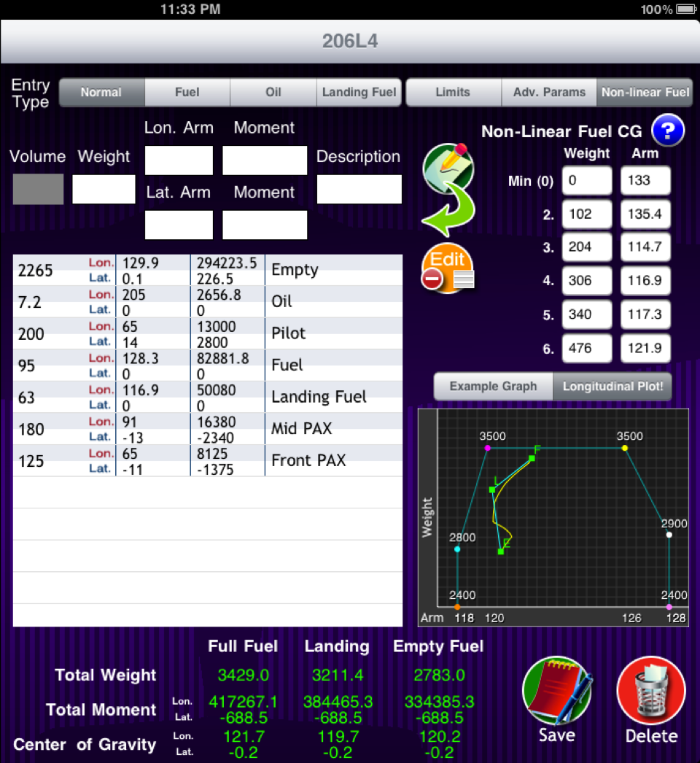Screen dimensions: 700x763
Task: Enable the Limits entry type
Action: [453, 92]
